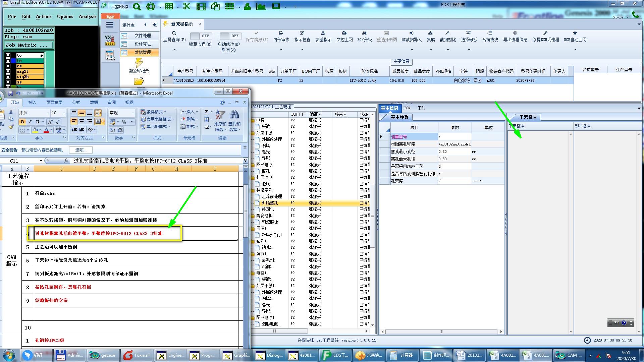Switch to the 工时 tab
644x362 pixels.
pyautogui.click(x=421, y=108)
